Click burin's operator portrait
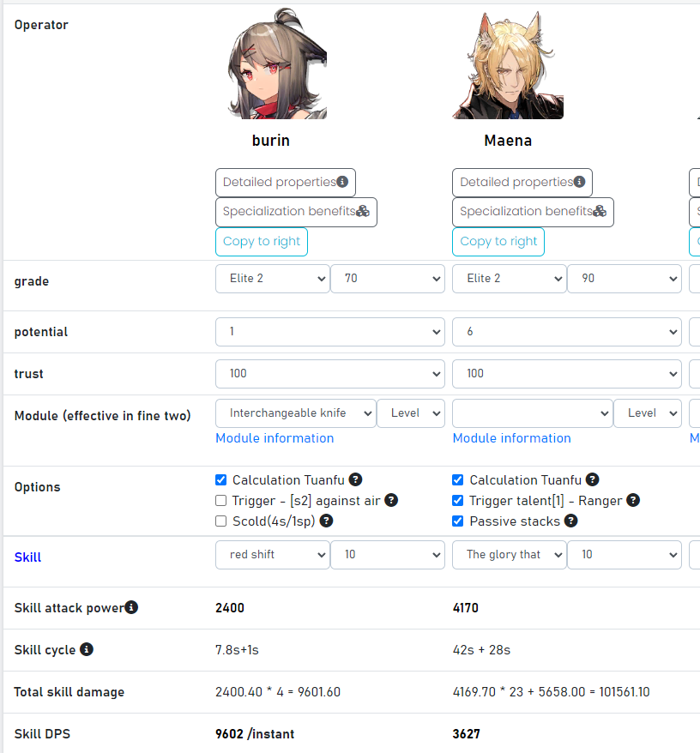 coord(278,63)
